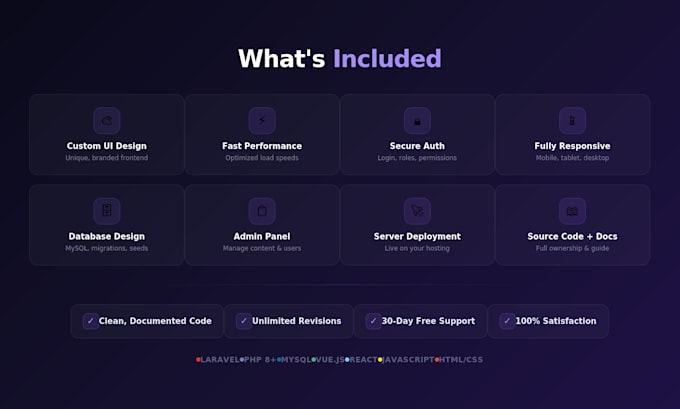Toggle the Clean, Documented Code checkmark
Viewport: 680px width, 409px height.
point(90,321)
